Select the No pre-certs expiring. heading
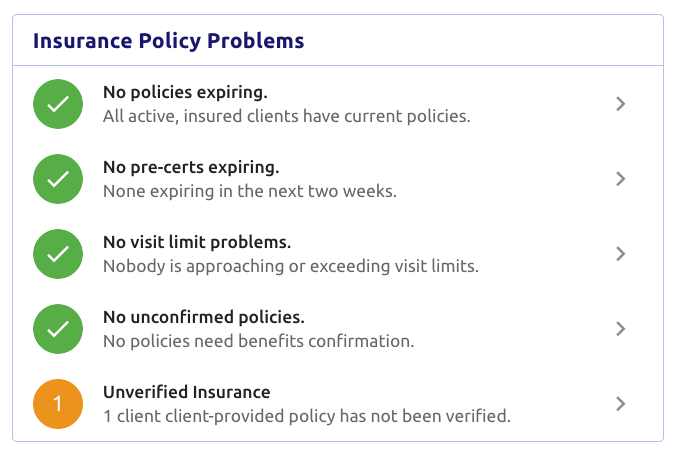The image size is (675, 457). 191,167
